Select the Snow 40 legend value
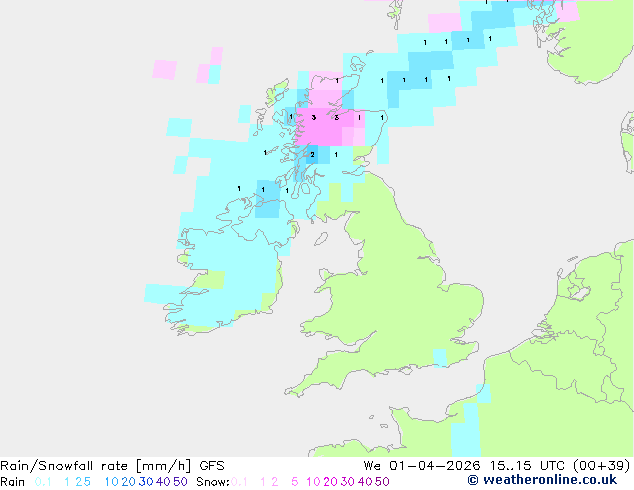Screen dimensions: 634x490 pyautogui.click(x=365, y=482)
